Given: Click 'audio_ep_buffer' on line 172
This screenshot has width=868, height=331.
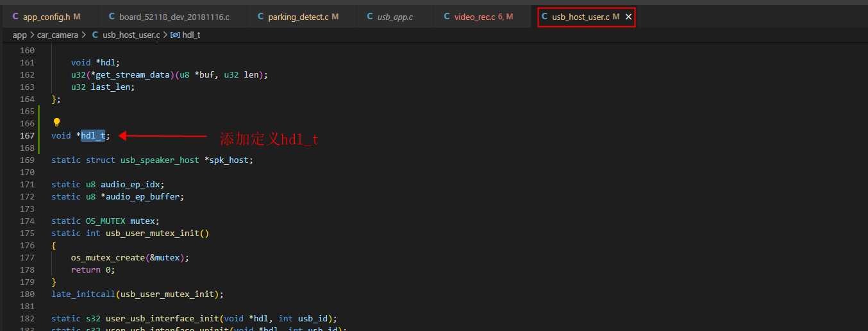Looking at the screenshot, I should [x=142, y=196].
